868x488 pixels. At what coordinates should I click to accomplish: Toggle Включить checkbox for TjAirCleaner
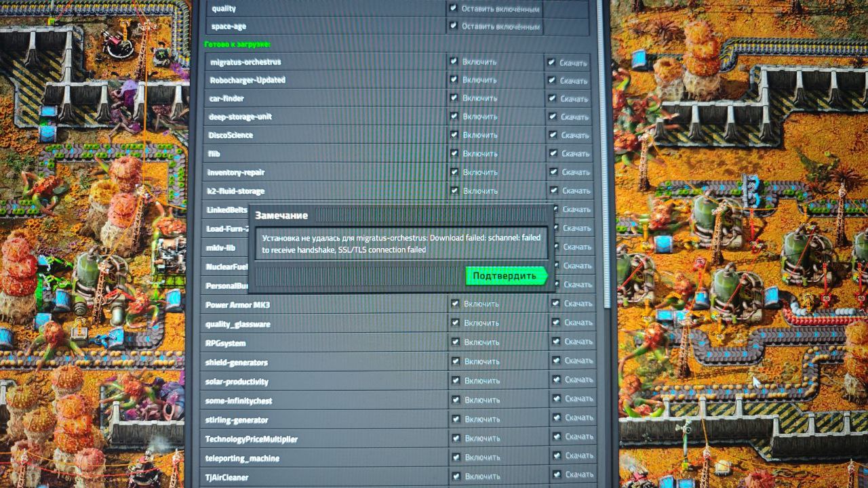tap(456, 476)
